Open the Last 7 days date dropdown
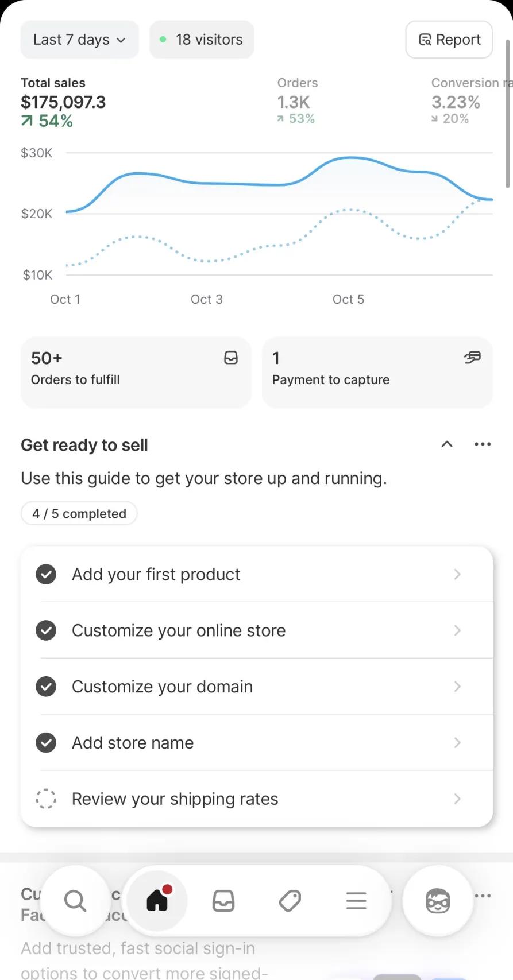The width and height of the screenshot is (513, 980). tap(79, 40)
